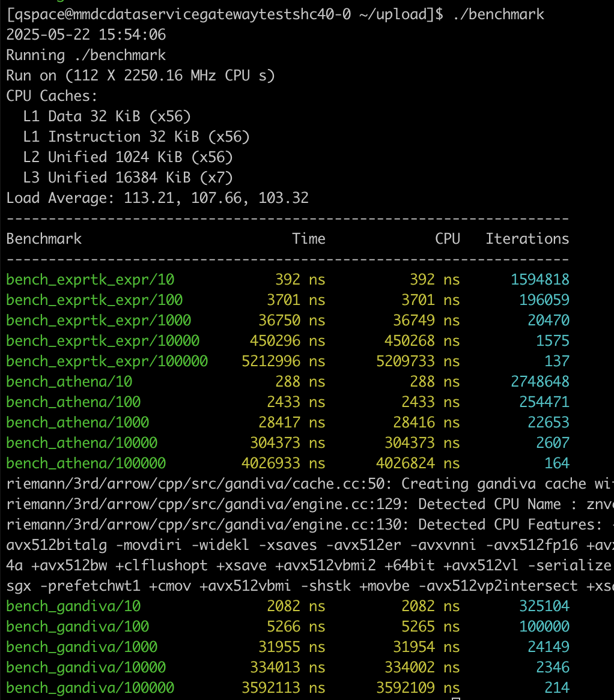Viewport: 614px width, 700px height.
Task: Click the iterations value 254471
Action: (x=544, y=402)
